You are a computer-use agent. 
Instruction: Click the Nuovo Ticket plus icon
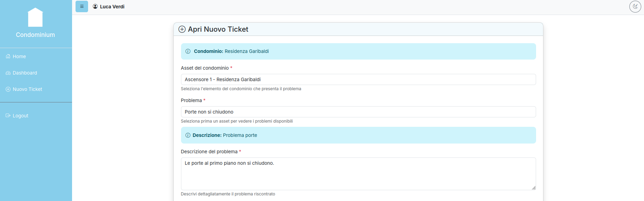click(8, 89)
